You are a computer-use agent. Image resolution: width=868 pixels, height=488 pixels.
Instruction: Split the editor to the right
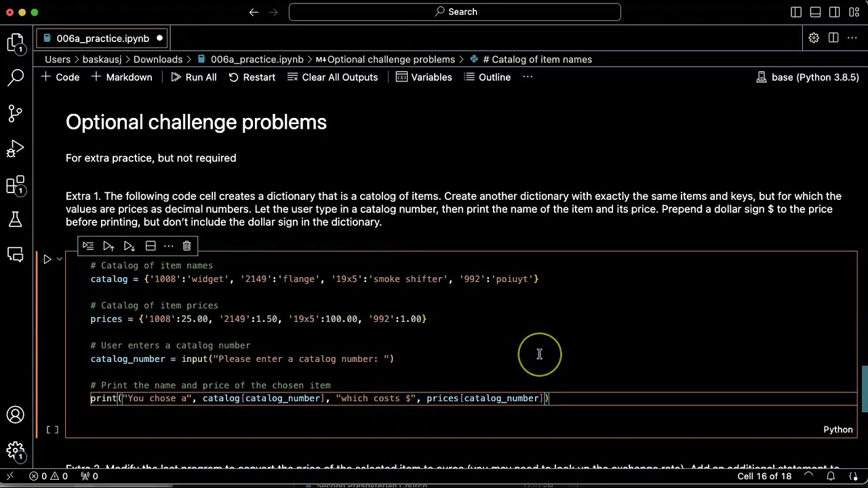tap(833, 38)
